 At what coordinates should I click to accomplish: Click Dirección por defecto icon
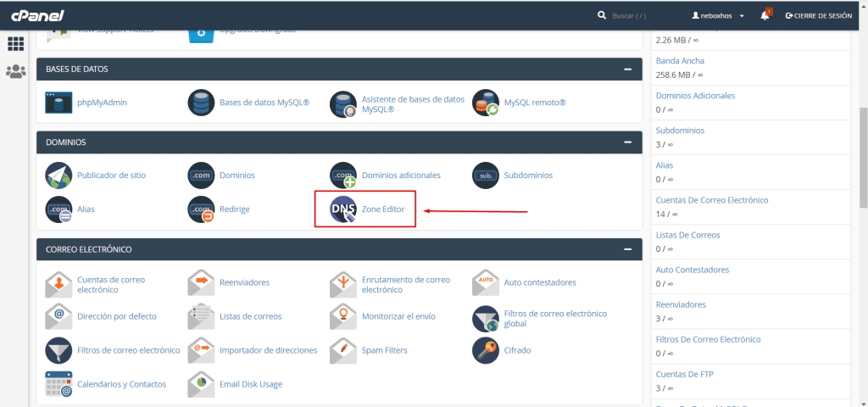coord(58,317)
